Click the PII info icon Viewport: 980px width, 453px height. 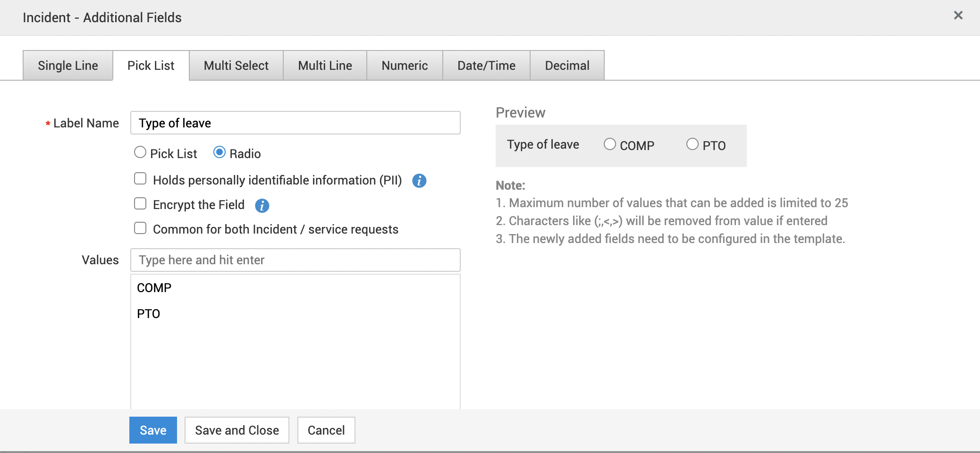click(x=419, y=181)
